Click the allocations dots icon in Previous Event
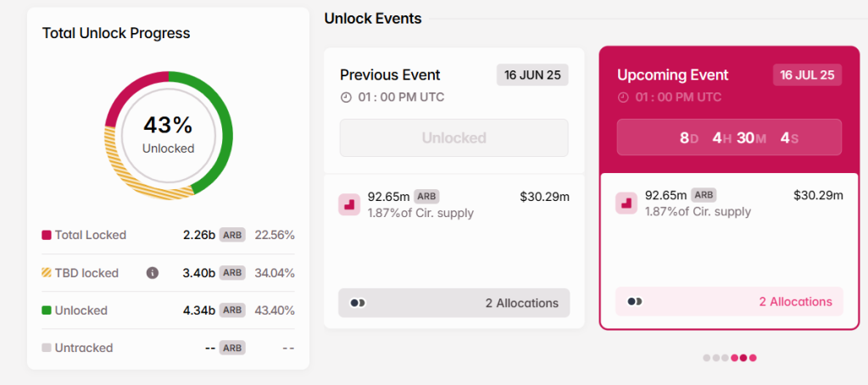Screen dimensions: 868x385 [358, 303]
